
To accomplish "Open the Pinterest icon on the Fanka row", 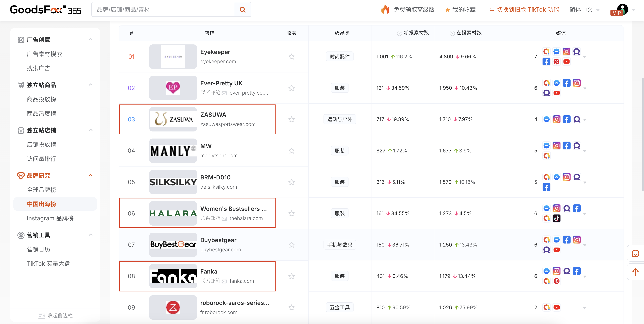I will coord(556,281).
